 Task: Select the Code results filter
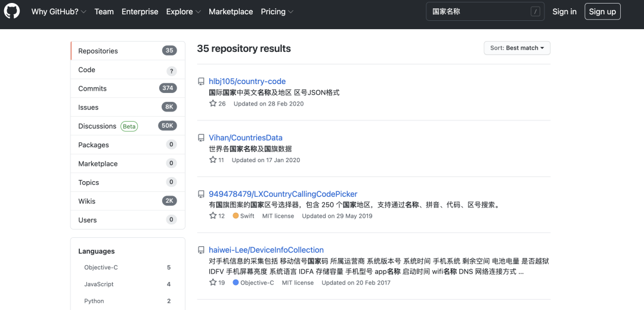(128, 70)
